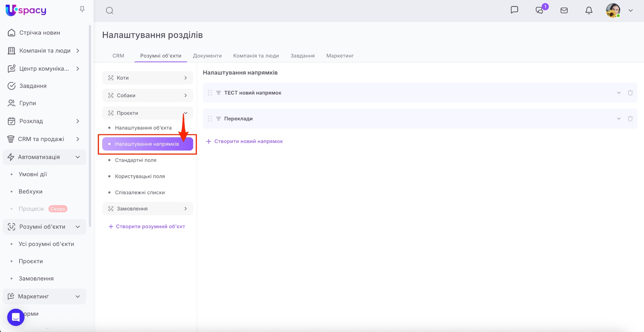Open the mail envelope icon
Viewport: 644px width, 332px height.
pos(564,11)
